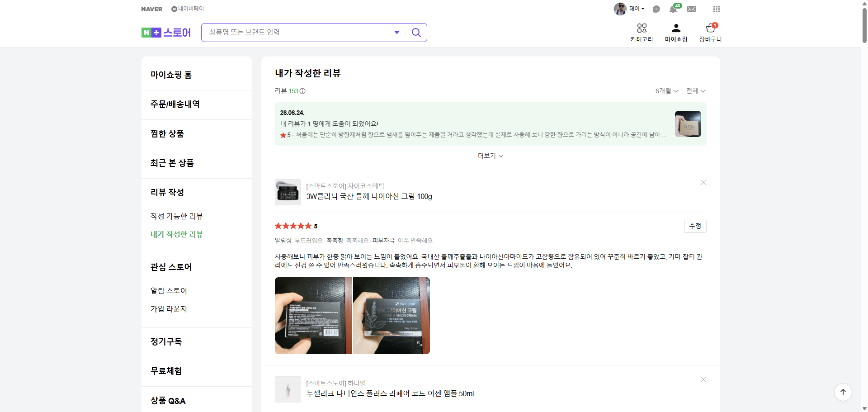Open notifications bell with 48 badge
Viewport: 868px width, 412px height.
point(674,9)
